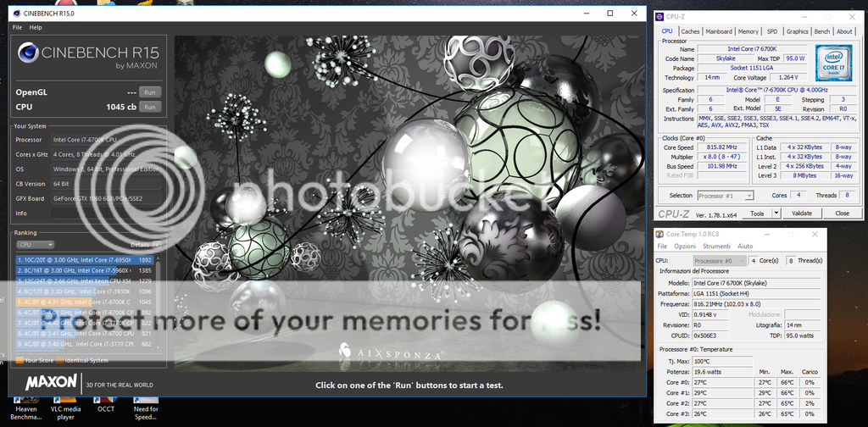
Task: Click the CPU-Z title bar icon
Action: point(657,16)
